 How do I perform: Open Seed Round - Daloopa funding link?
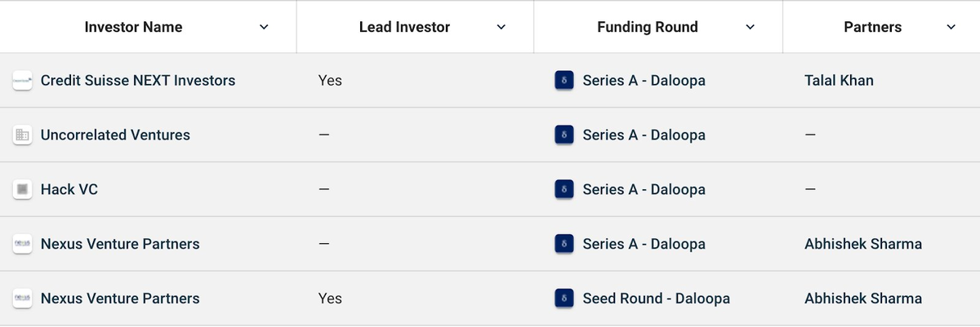pyautogui.click(x=657, y=298)
